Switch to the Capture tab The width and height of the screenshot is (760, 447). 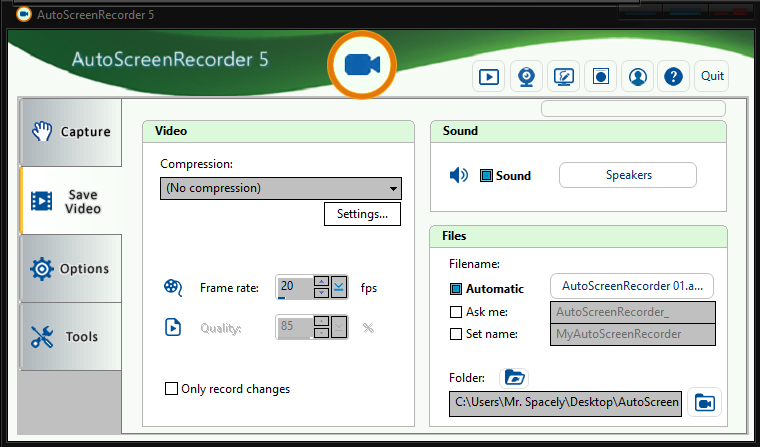[71, 132]
